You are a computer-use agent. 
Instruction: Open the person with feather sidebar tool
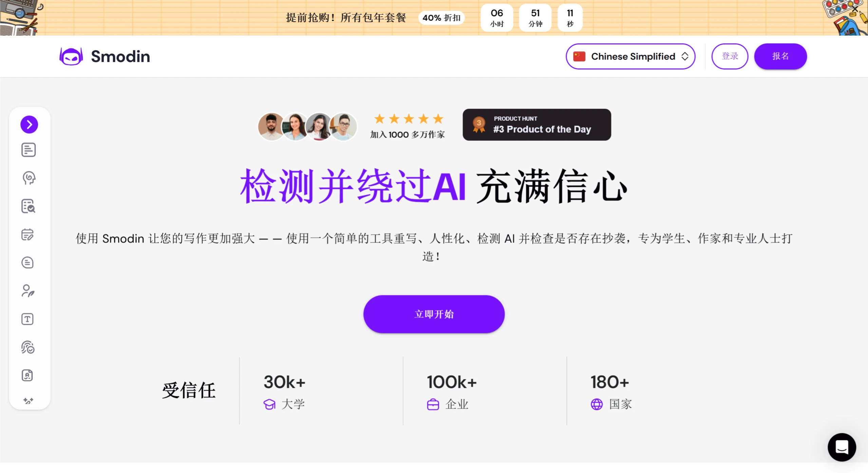[x=28, y=291]
